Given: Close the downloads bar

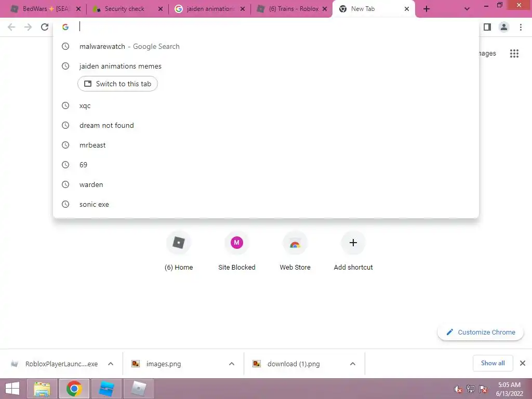Looking at the screenshot, I should (523, 363).
